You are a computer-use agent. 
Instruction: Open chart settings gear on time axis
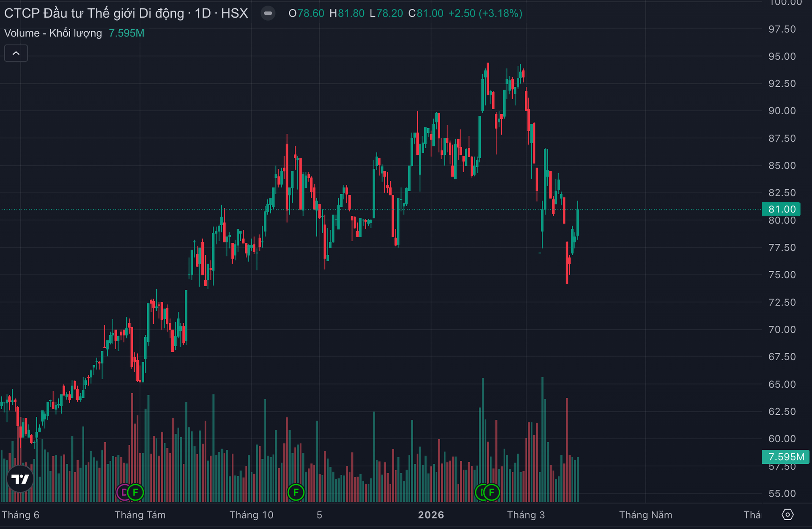click(x=787, y=515)
